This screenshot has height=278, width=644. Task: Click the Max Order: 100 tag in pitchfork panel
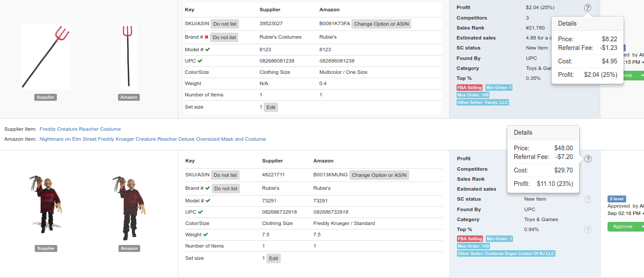[473, 95]
